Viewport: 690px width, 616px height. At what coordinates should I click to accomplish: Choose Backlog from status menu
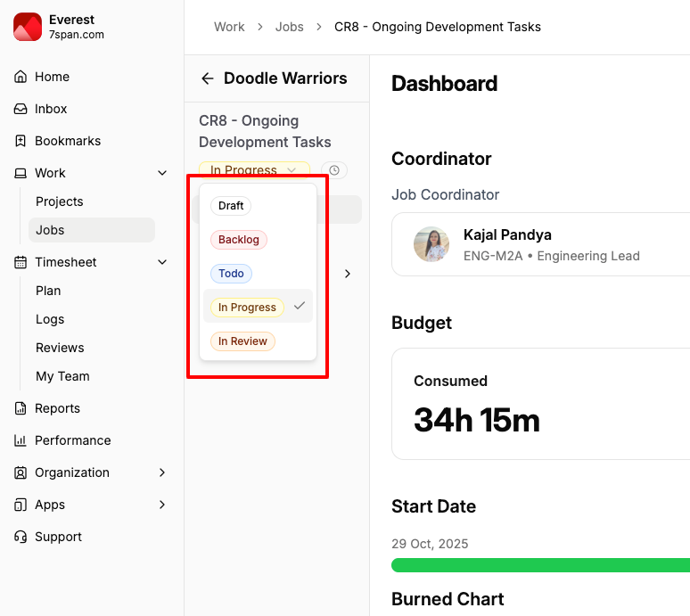(x=239, y=240)
